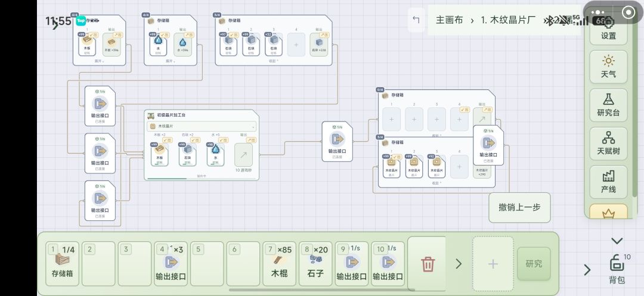Toggle the 出 tag on 水 storage slot

[x=165, y=35]
